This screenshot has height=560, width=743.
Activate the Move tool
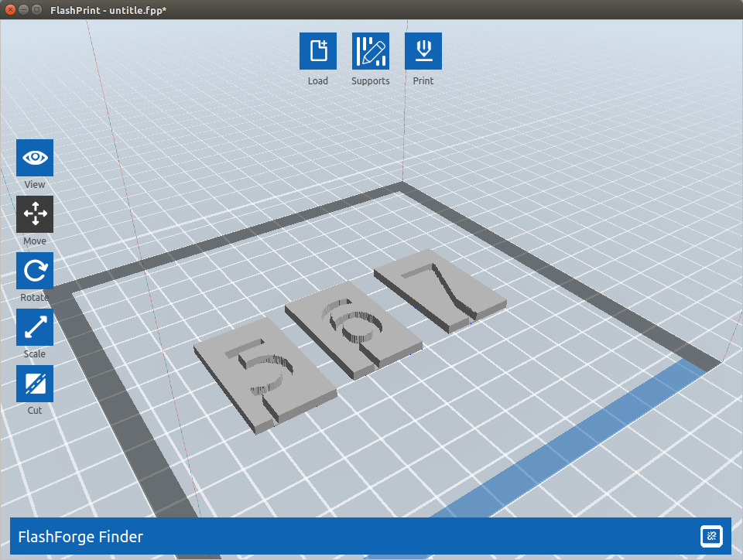click(x=35, y=214)
